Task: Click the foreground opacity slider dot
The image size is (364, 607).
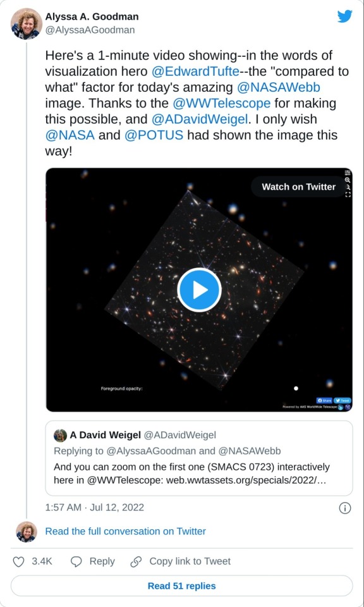Action: [296, 388]
